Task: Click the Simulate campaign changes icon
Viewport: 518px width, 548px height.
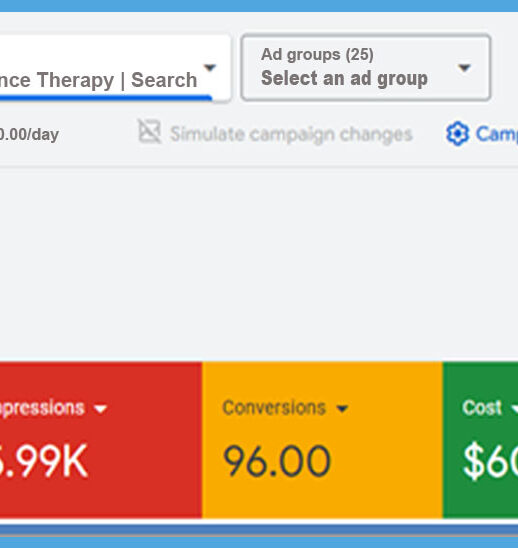Action: coord(150,132)
